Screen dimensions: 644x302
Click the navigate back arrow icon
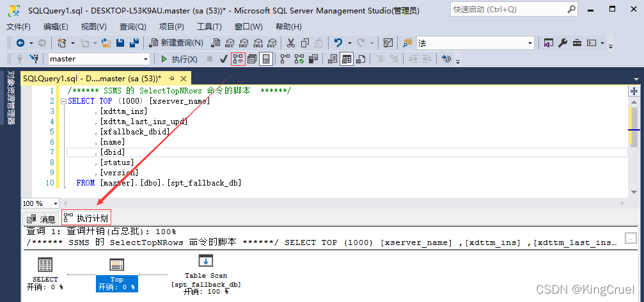(x=20, y=43)
